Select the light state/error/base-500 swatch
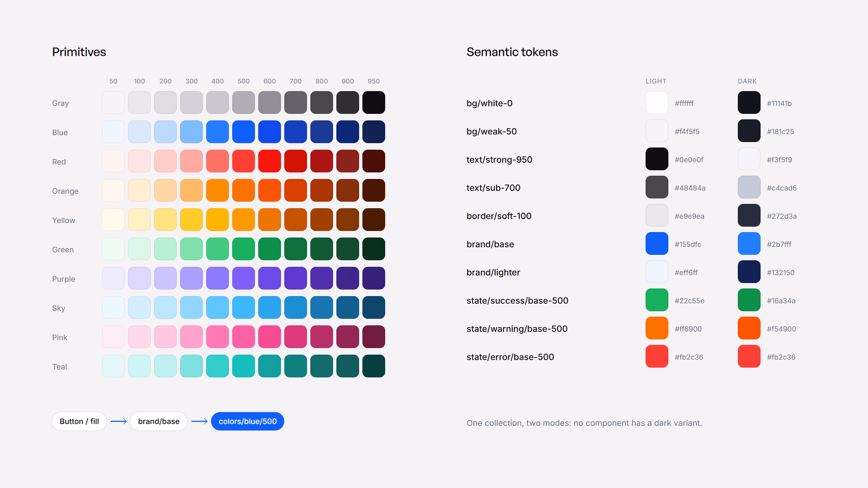The width and height of the screenshot is (868, 488). [657, 356]
